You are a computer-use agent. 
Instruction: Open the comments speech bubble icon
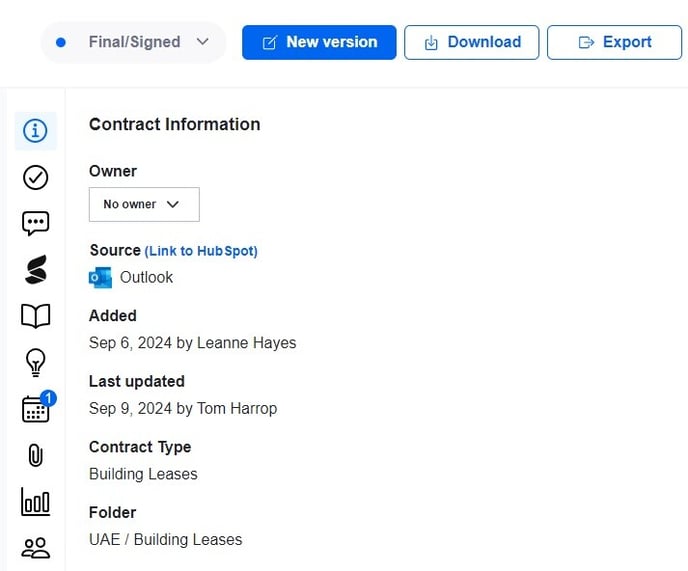(35, 223)
